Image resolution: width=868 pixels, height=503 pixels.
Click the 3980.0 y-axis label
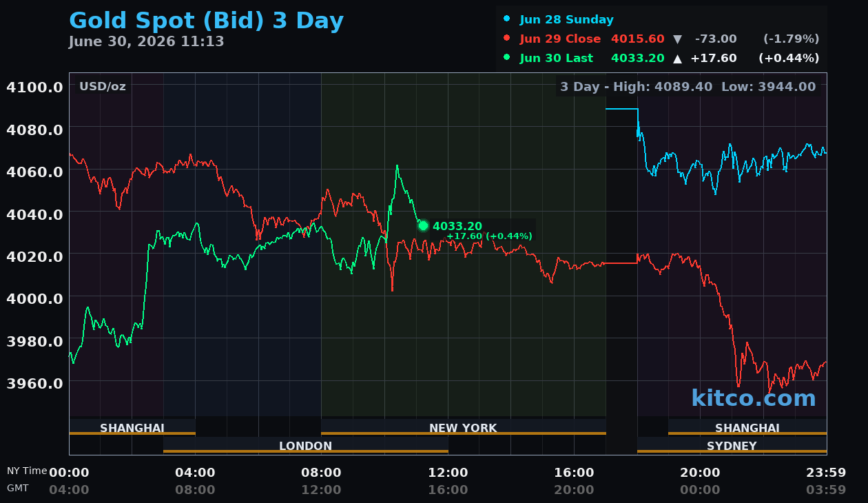[35, 340]
